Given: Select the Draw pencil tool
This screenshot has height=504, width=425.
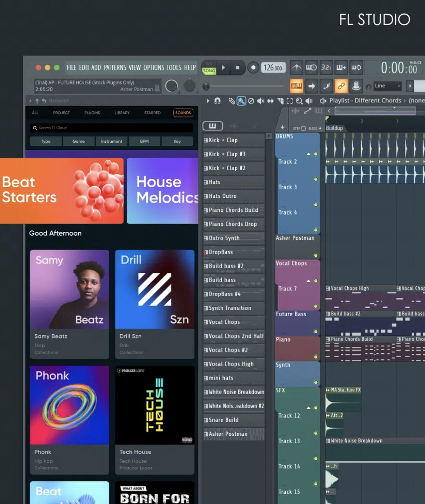Looking at the screenshot, I should (232, 101).
